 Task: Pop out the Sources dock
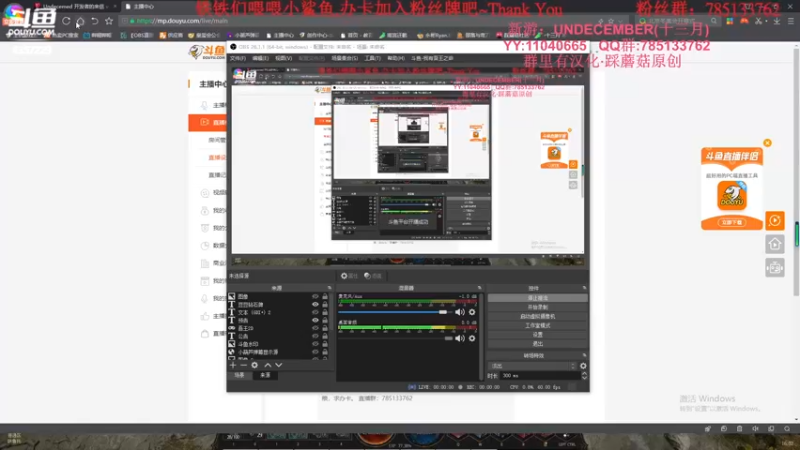pyautogui.click(x=330, y=288)
